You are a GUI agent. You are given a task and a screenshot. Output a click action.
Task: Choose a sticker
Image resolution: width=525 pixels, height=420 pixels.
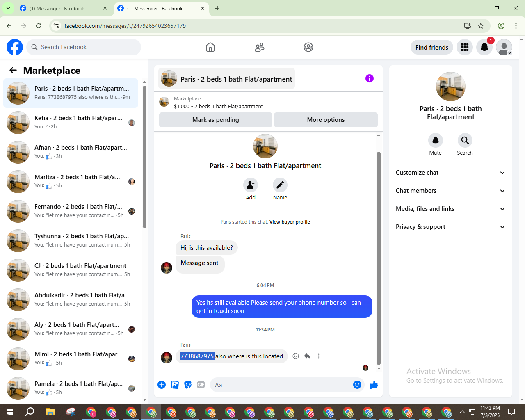188,385
